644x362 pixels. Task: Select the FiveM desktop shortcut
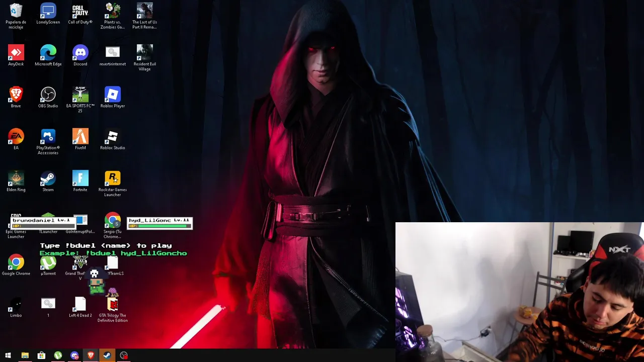click(80, 139)
